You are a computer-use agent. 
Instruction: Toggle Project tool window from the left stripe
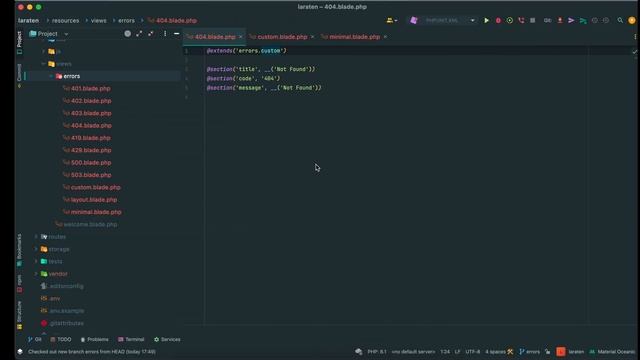coord(19,42)
